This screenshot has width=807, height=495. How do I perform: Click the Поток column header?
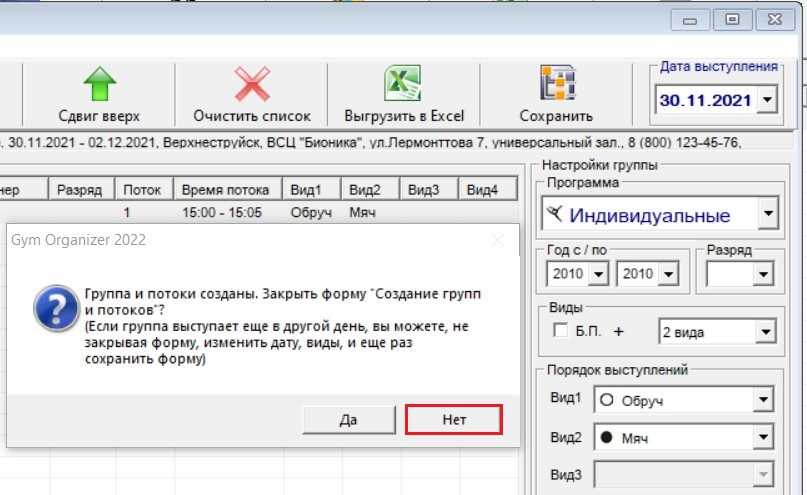(143, 190)
